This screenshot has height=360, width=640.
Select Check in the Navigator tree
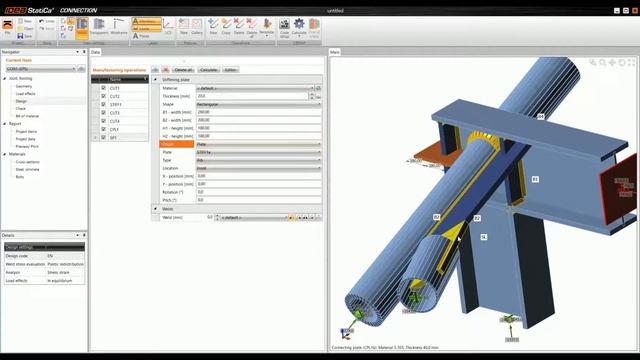click(x=20, y=109)
